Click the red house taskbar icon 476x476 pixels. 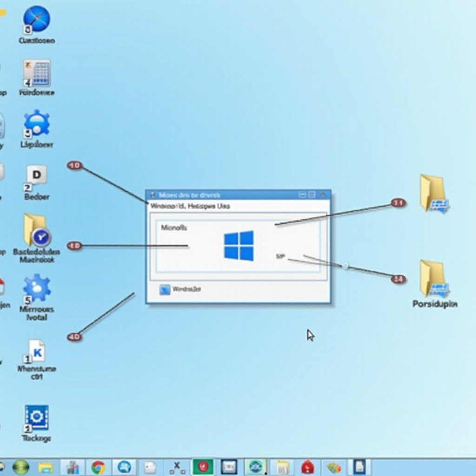307,467
